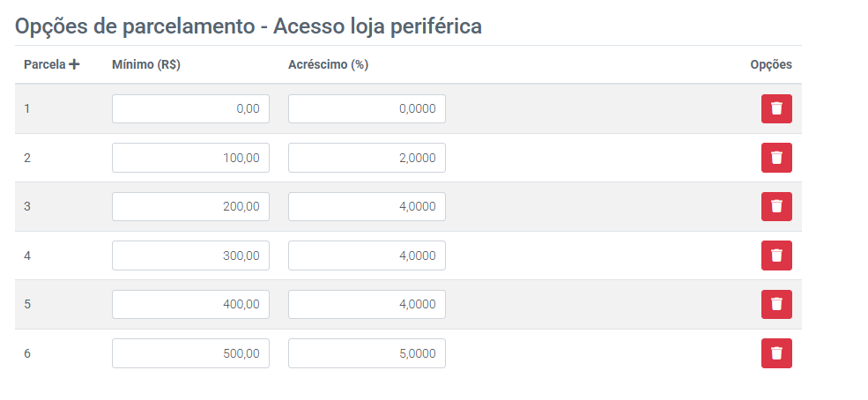This screenshot has height=400, width=868.
Task: Click the Opções column header
Action: 770,64
